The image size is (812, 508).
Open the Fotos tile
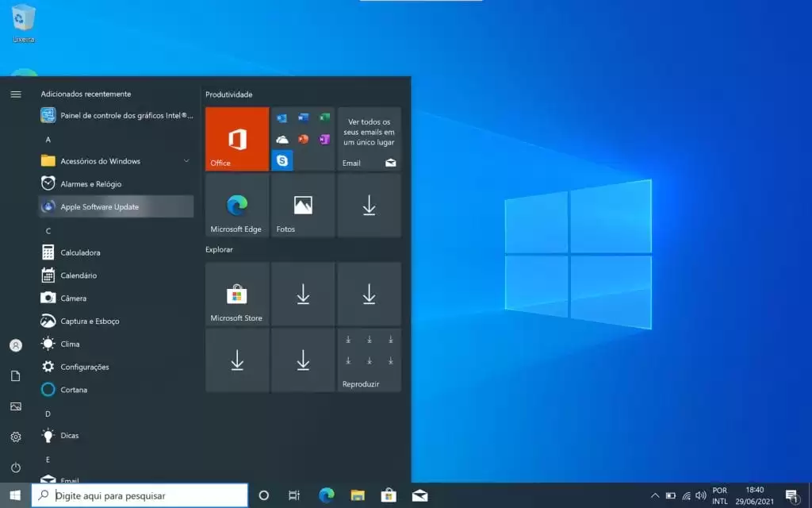[x=303, y=206]
